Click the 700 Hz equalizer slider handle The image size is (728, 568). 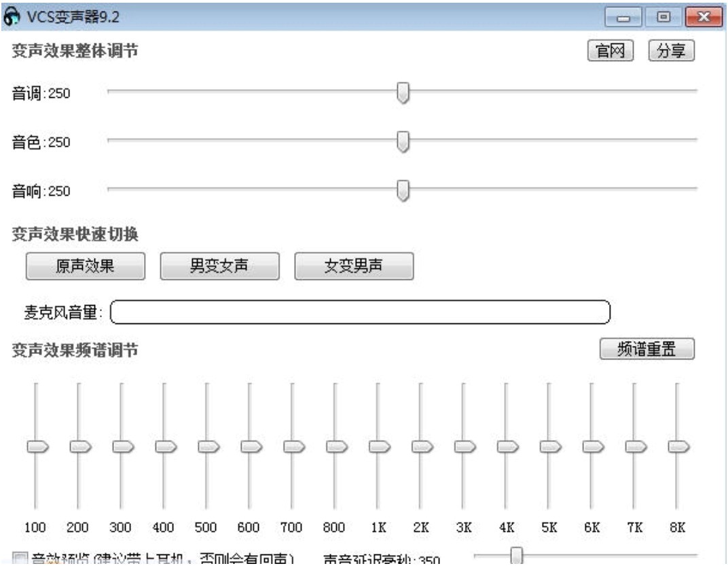pos(294,446)
